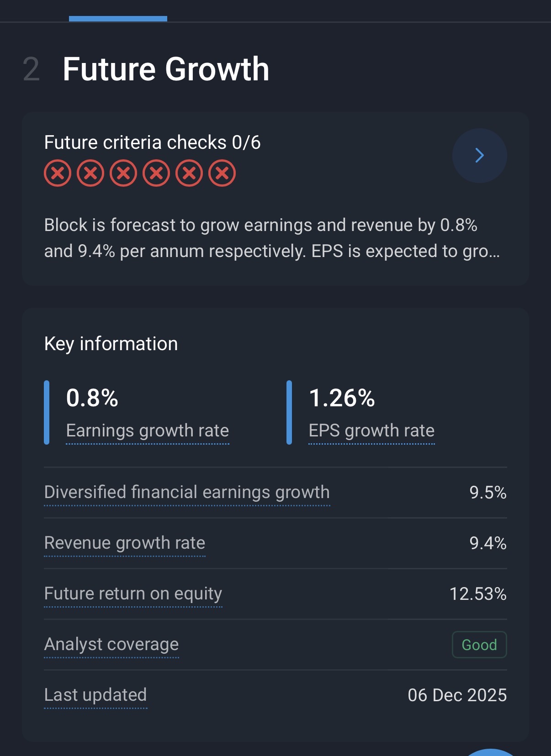Image resolution: width=551 pixels, height=756 pixels.
Task: Click the first red X criteria icon
Action: click(x=58, y=173)
